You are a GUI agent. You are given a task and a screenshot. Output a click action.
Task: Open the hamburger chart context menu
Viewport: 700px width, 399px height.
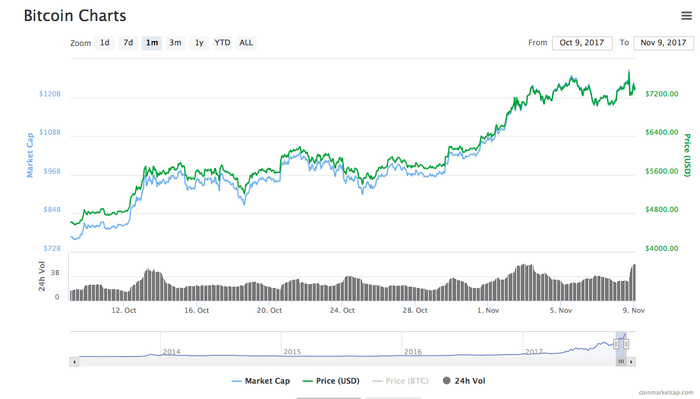click(686, 16)
